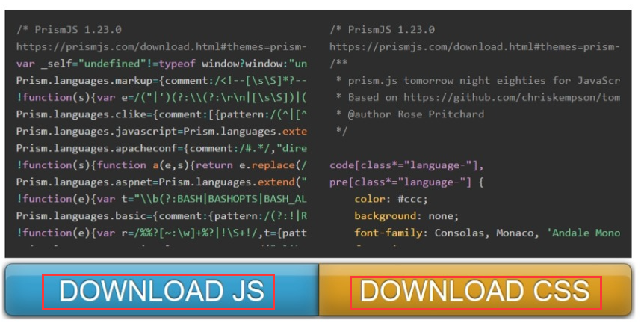Click the prismjs.com URL in the CSS code panel
The image size is (644, 335).
tap(474, 46)
